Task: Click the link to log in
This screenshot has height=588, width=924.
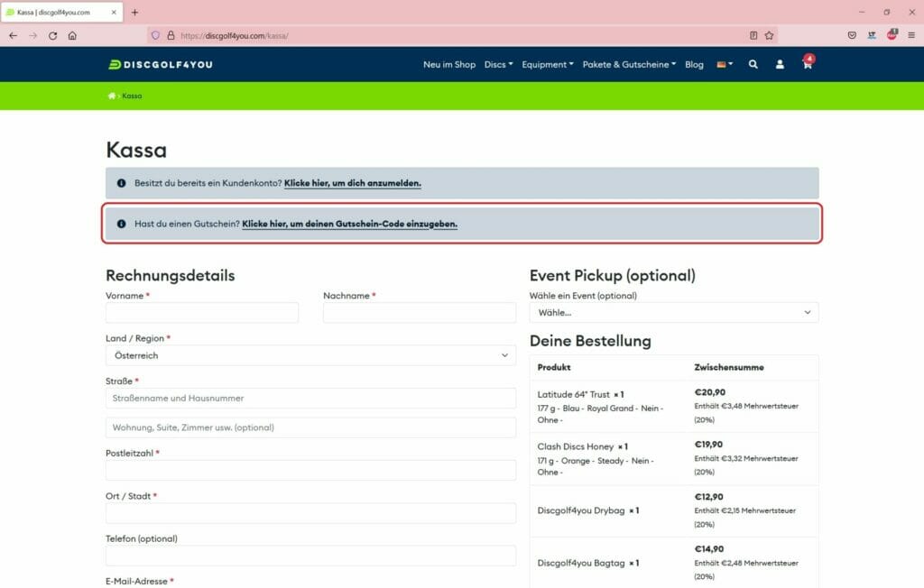Action: pos(352,183)
